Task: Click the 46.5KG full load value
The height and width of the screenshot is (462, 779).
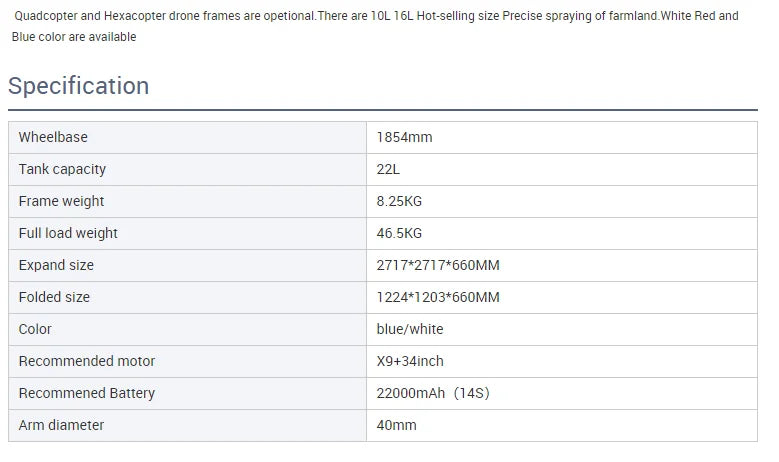Action: coord(399,233)
